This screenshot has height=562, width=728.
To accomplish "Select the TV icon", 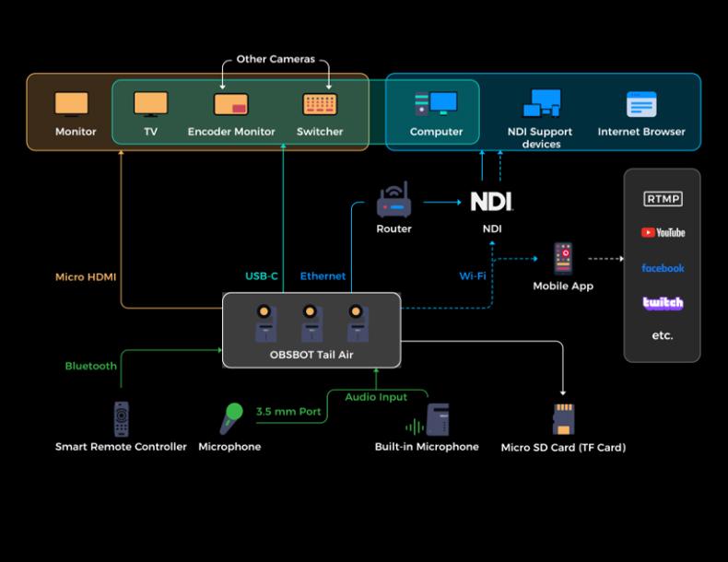I will (x=150, y=103).
